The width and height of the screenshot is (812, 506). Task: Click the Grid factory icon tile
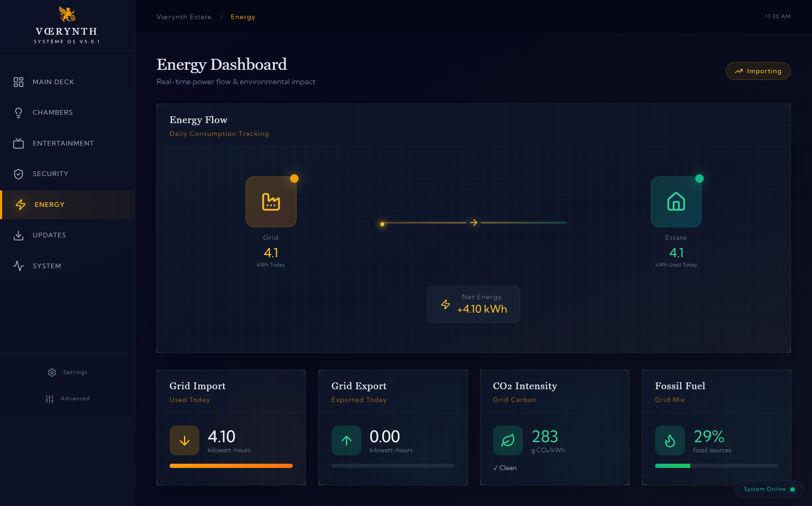(271, 202)
